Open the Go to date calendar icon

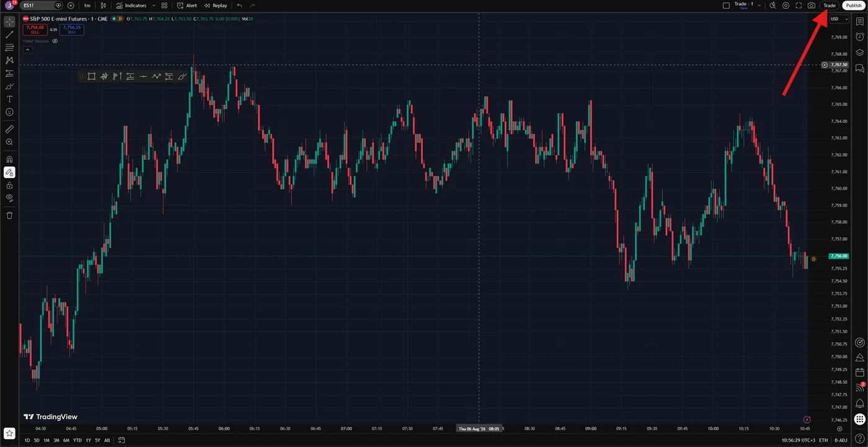pos(122,440)
